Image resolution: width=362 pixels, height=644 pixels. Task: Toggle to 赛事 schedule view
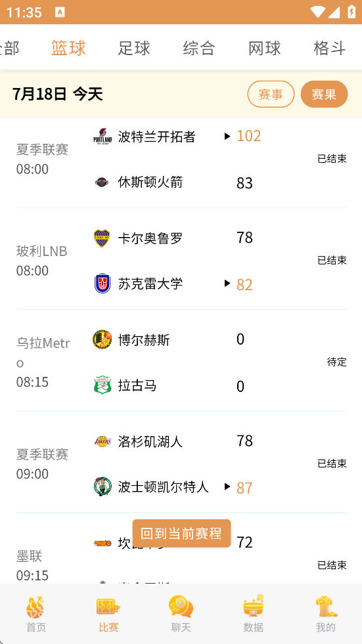pos(271,94)
